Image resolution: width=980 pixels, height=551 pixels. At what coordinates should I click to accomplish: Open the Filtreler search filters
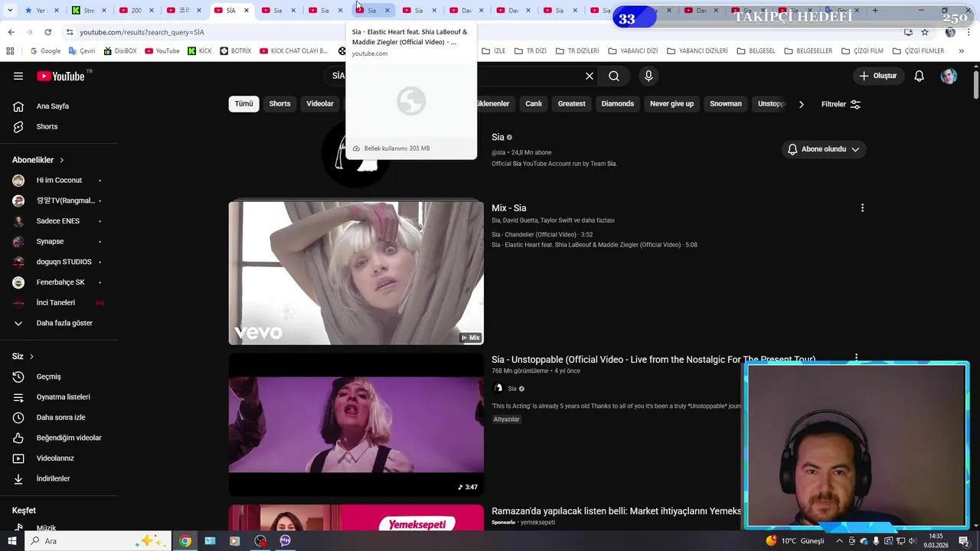coord(841,104)
